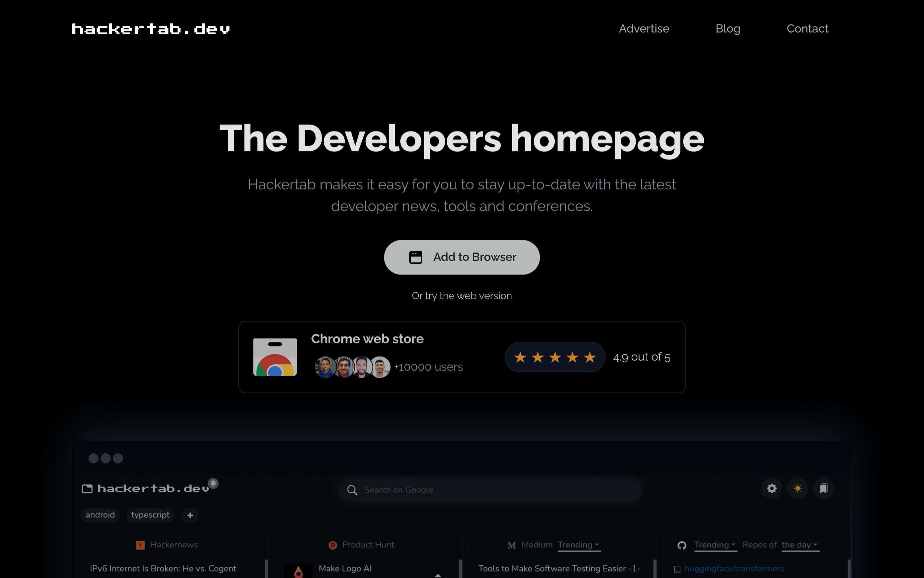The width and height of the screenshot is (924, 578).
Task: Open the Medium Trending dropdown
Action: click(579, 545)
